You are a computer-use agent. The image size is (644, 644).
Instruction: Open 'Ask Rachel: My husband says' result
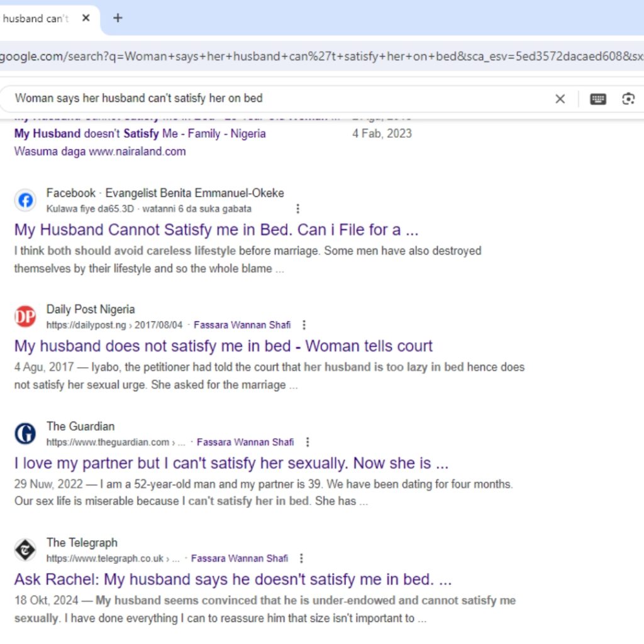click(233, 579)
